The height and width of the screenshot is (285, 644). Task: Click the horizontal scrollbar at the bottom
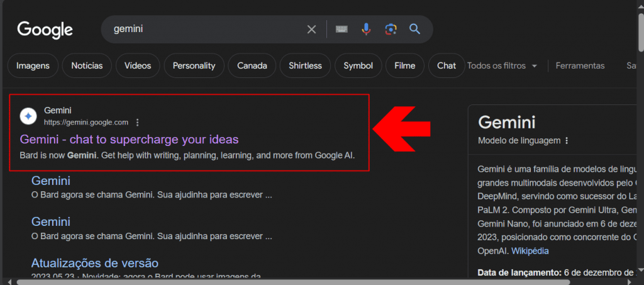click(x=293, y=282)
